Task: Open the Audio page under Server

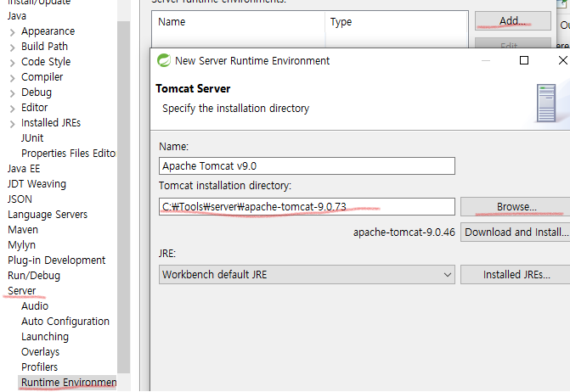Action: click(35, 305)
